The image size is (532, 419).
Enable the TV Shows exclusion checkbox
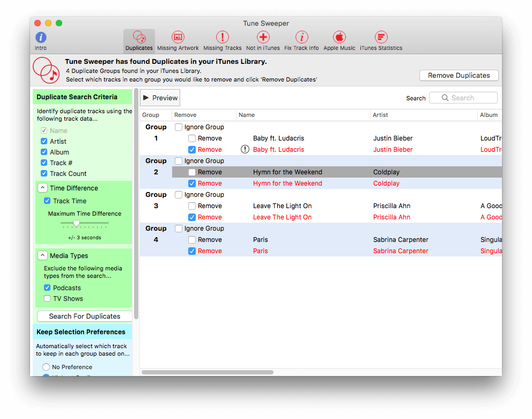tap(47, 298)
